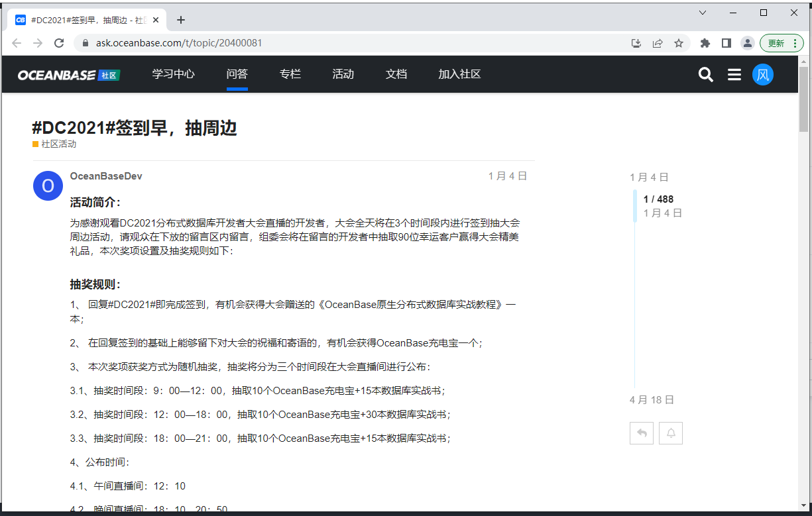Click the 抽奖规则 heading text
The width and height of the screenshot is (812, 516).
tap(95, 284)
